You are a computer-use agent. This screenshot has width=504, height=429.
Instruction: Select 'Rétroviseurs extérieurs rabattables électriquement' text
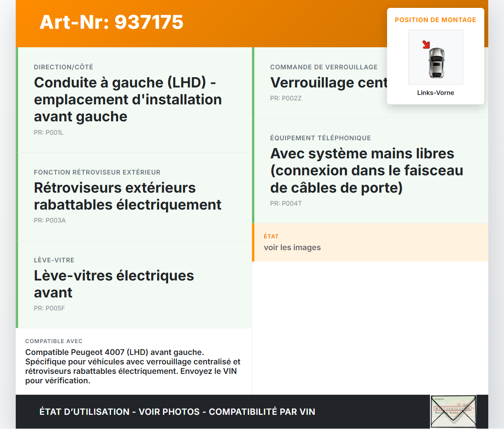[x=128, y=196]
